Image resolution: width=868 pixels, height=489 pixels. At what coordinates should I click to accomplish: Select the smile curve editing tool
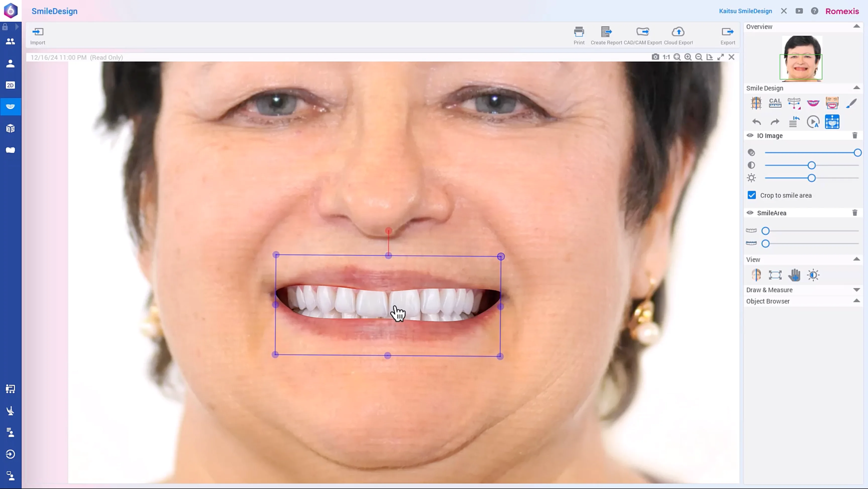point(794,103)
